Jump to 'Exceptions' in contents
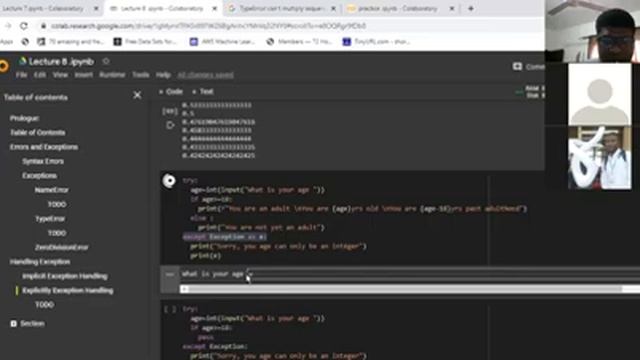Screen dimensions: 640x360 pyautogui.click(x=39, y=176)
